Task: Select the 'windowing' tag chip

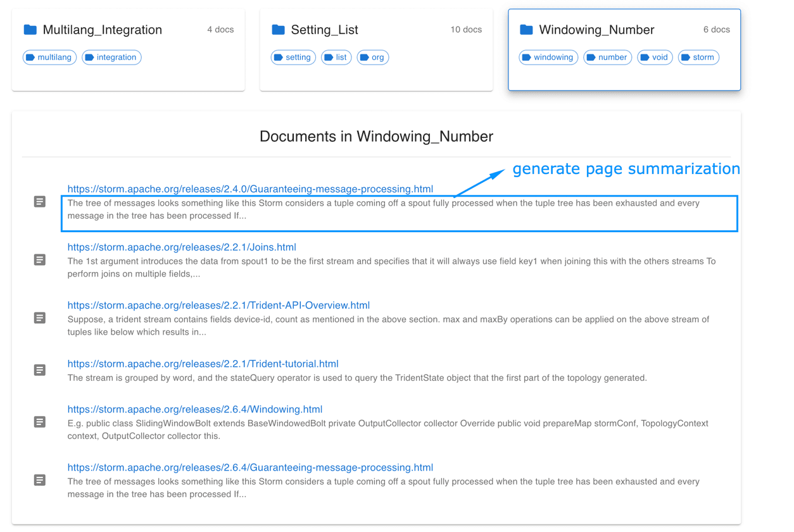Action: (x=548, y=58)
